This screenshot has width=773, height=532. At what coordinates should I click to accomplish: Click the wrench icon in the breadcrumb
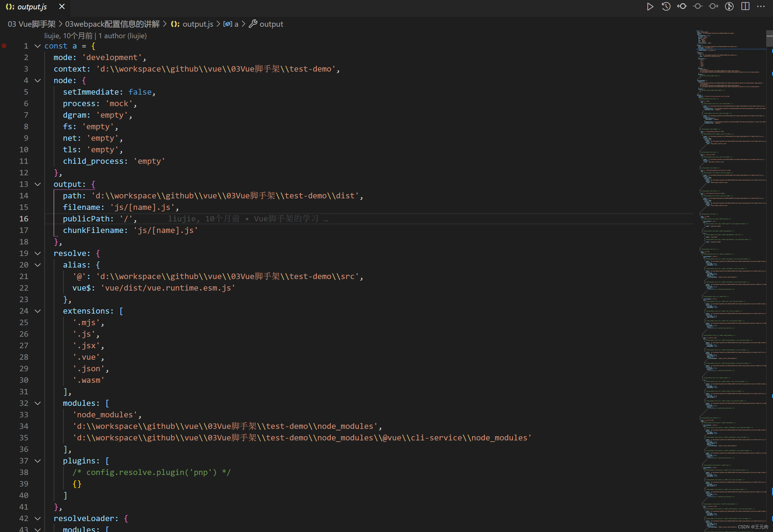[253, 24]
